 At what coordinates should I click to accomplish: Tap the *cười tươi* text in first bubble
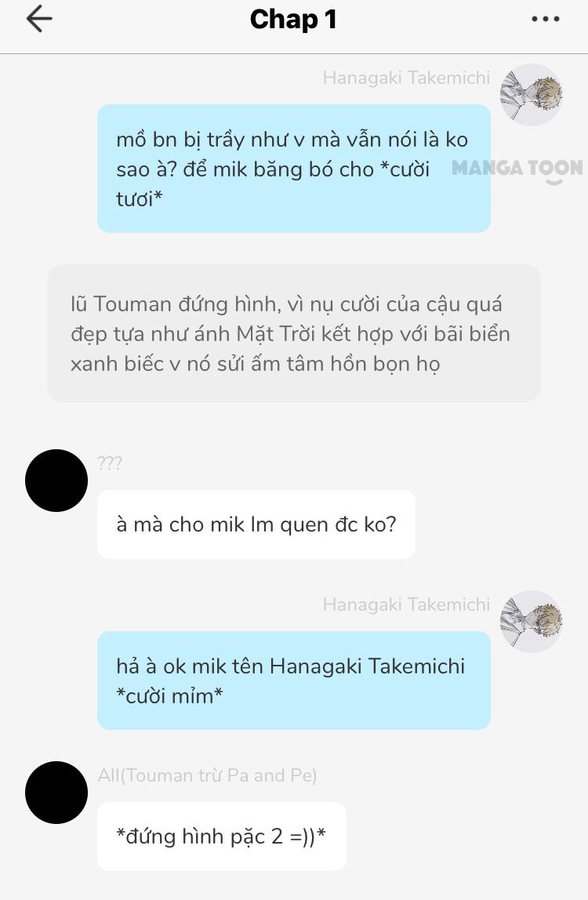tap(272, 183)
